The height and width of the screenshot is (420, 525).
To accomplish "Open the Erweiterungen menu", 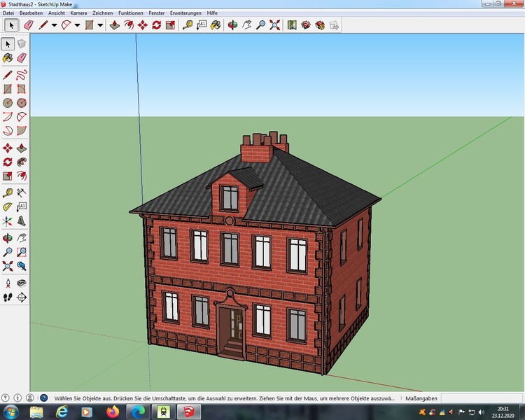I will click(185, 13).
